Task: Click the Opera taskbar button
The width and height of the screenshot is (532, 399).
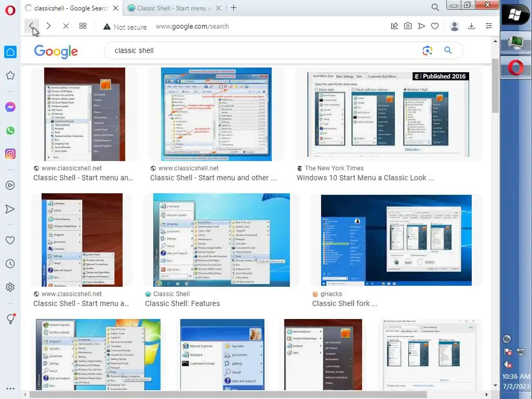Action: coord(516,68)
